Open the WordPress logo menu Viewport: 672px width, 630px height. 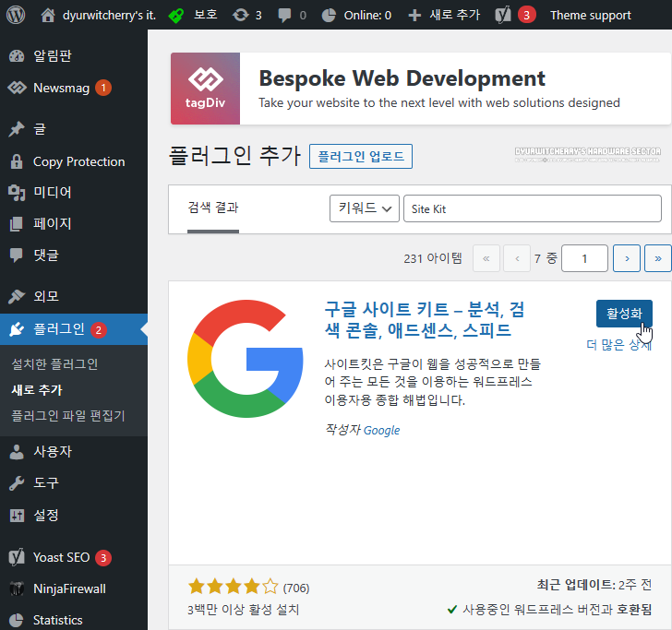(16, 15)
